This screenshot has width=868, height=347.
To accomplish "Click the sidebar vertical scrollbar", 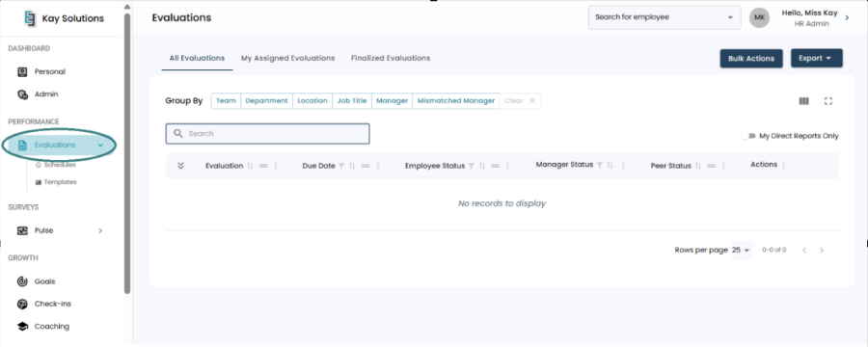I will coord(127,153).
